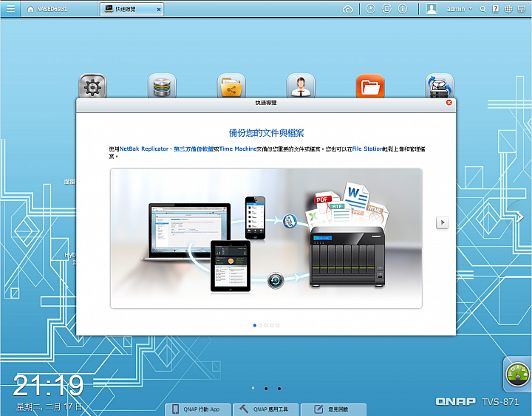Image resolution: width=532 pixels, height=416 pixels.
Task: Advance the tour with the next arrow button
Action: click(x=442, y=222)
